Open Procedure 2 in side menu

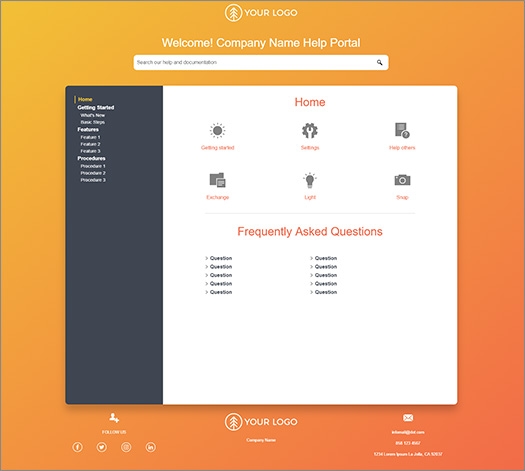93,173
